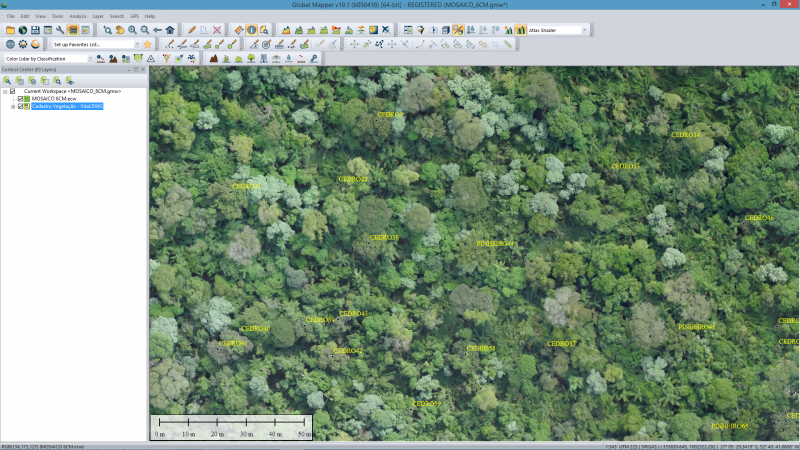This screenshot has width=800, height=450.
Task: Click the CEDRO22 label on map
Action: click(x=353, y=179)
